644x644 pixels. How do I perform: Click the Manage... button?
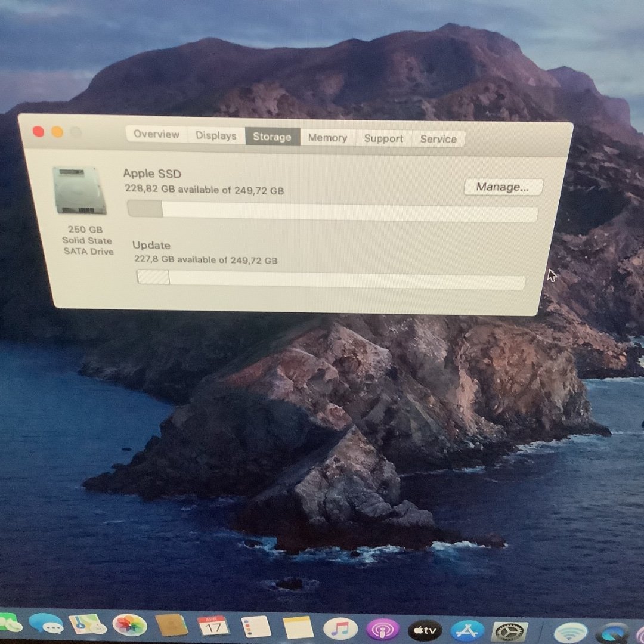[x=503, y=187]
